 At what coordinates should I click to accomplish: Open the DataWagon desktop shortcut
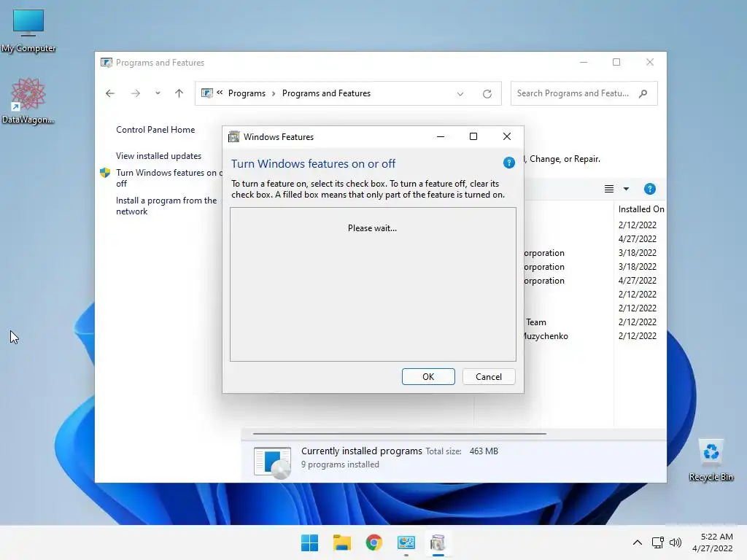[x=28, y=101]
